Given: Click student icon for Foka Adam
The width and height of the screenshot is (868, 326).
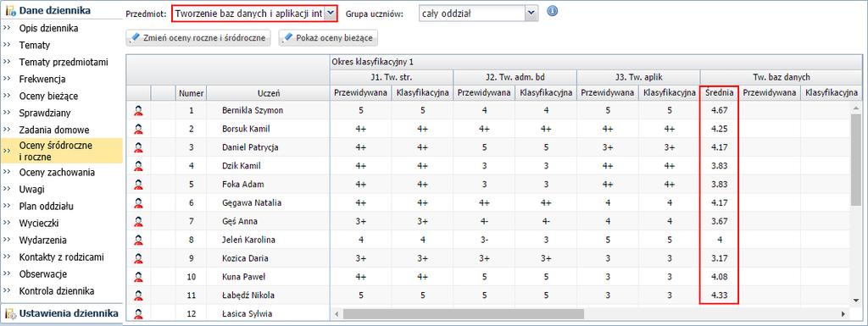Looking at the screenshot, I should pyautogui.click(x=138, y=185).
